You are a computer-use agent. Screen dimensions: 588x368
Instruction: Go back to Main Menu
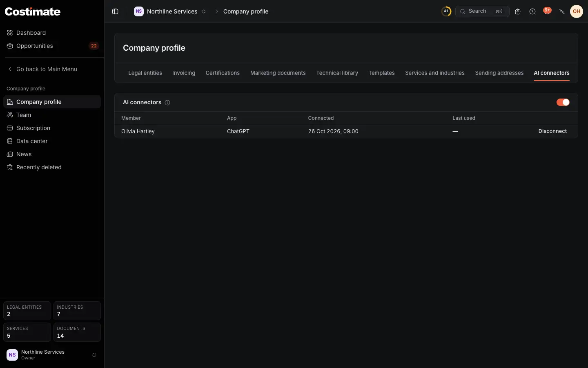point(52,69)
